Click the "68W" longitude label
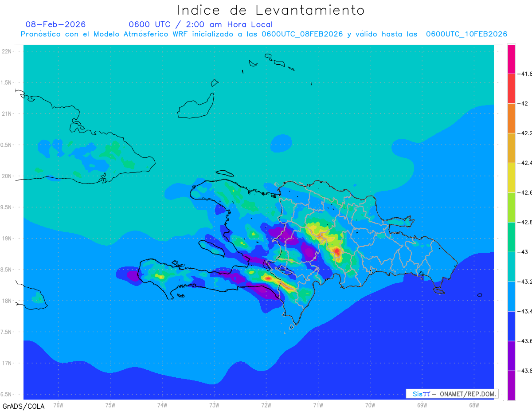 [474, 405]
